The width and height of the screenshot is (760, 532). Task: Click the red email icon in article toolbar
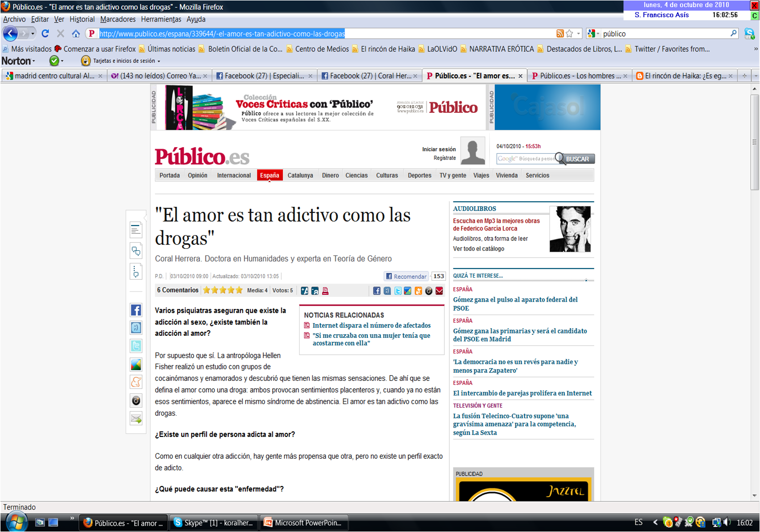coord(439,291)
